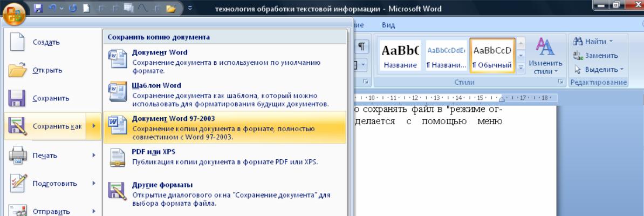Click the Документ Word file icon
The height and width of the screenshot is (216, 644).
(x=118, y=58)
